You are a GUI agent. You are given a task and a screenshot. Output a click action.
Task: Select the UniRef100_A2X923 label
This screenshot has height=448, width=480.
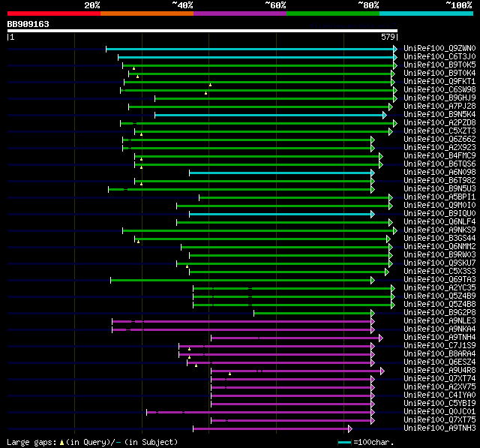tap(439, 148)
